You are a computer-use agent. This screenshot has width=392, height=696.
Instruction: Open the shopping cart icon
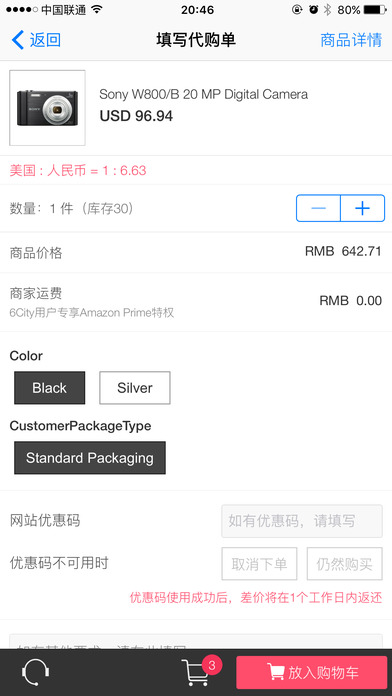(195, 673)
